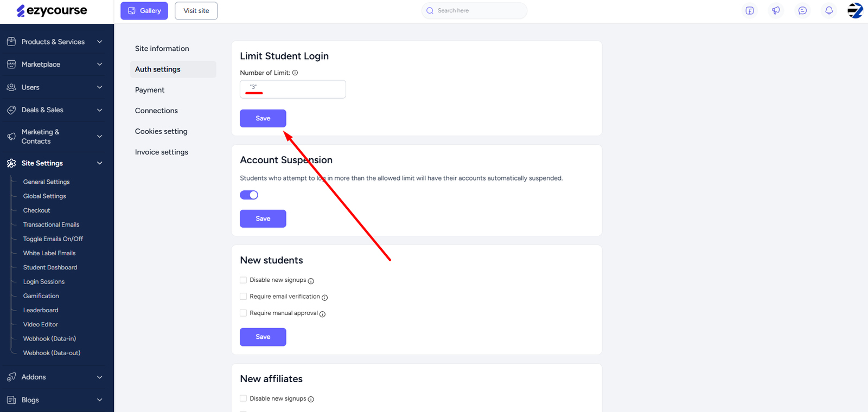Viewport: 868px width, 412px height.
Task: Click the ezycourse logo
Action: pos(52,11)
